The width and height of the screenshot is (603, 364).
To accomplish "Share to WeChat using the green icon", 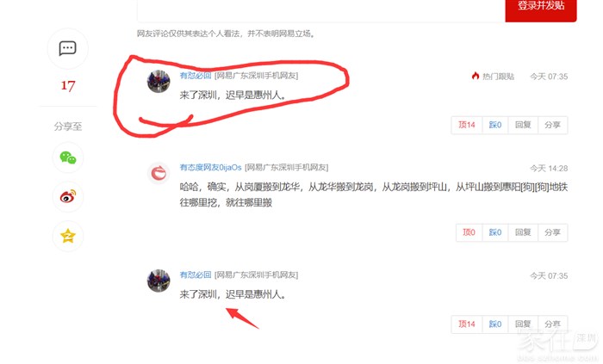I will click(x=68, y=157).
